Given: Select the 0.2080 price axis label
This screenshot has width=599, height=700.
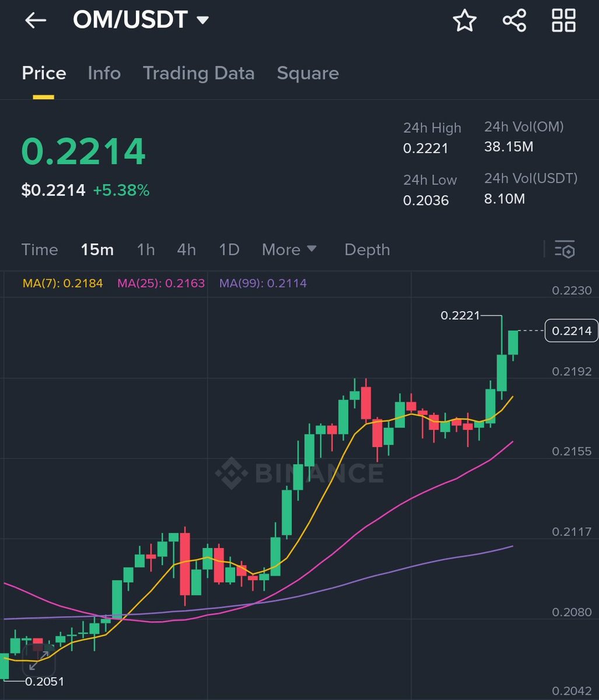Looking at the screenshot, I should [x=572, y=612].
